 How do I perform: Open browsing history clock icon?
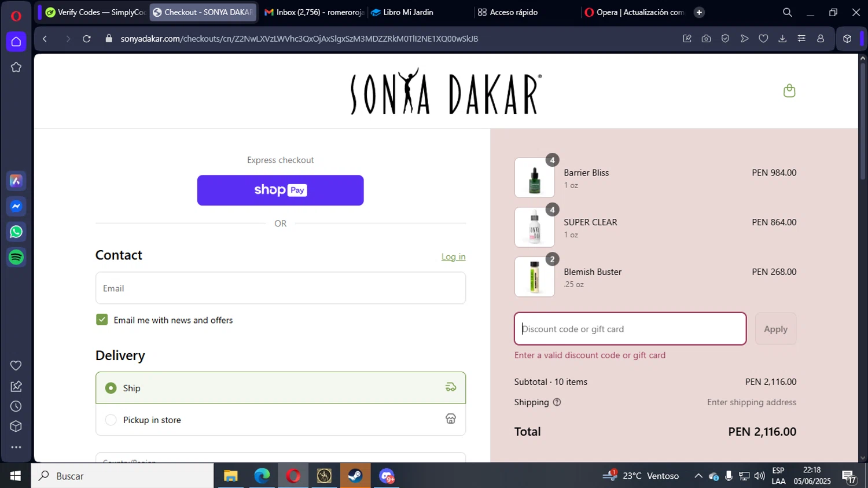(16, 406)
